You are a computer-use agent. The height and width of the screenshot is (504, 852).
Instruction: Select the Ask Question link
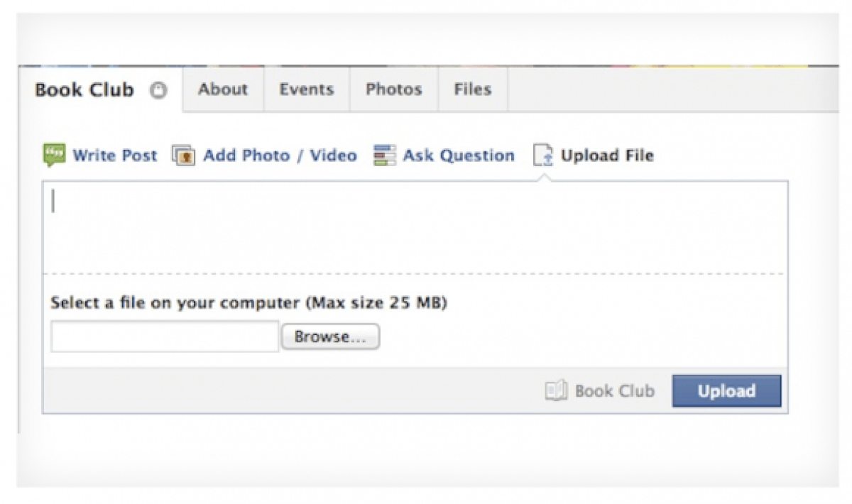click(x=459, y=155)
